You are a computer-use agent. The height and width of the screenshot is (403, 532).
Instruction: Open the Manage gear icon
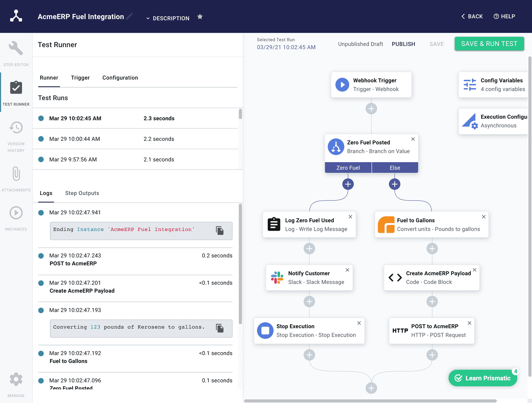tap(16, 379)
